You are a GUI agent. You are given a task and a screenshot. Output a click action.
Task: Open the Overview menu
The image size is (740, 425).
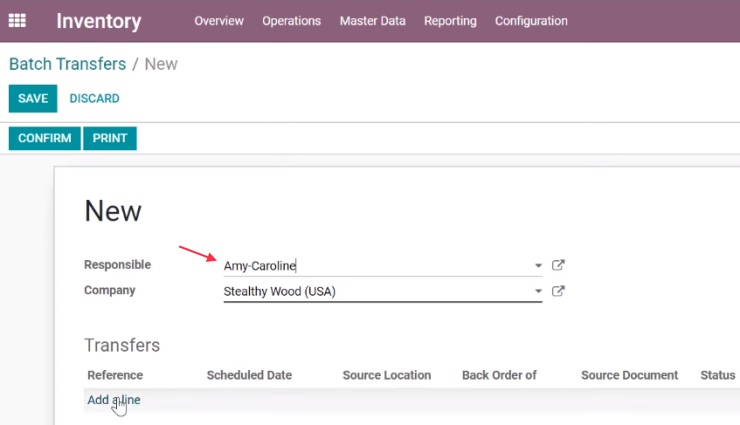[219, 21]
